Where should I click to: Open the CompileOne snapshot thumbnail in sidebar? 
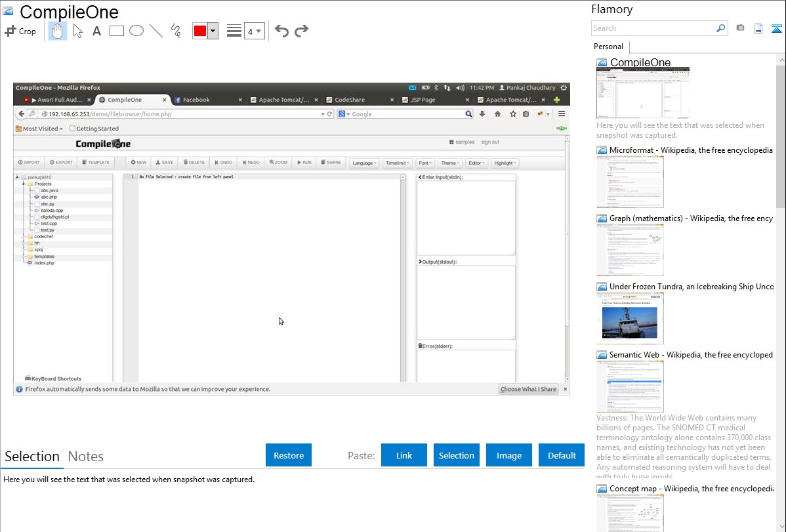[x=642, y=92]
